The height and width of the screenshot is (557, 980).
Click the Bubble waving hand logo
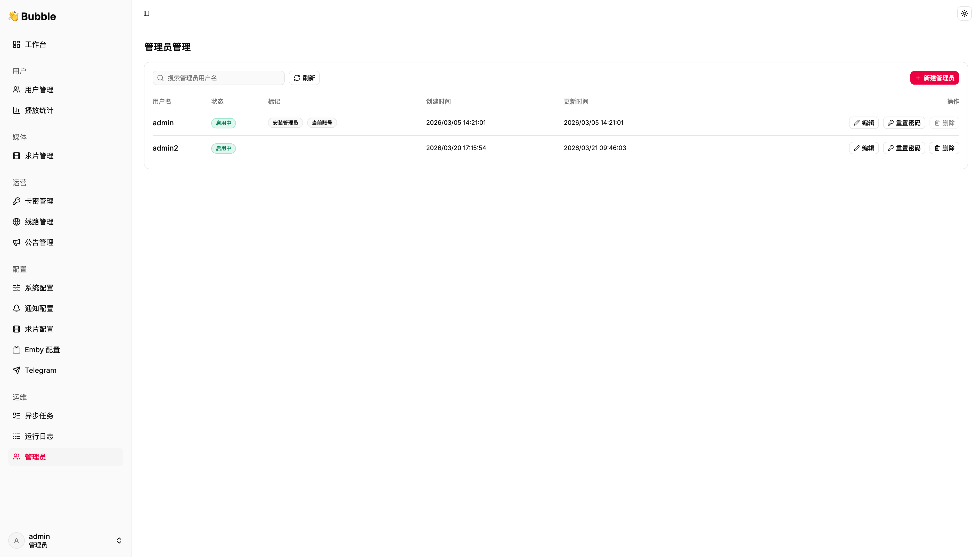coord(13,16)
